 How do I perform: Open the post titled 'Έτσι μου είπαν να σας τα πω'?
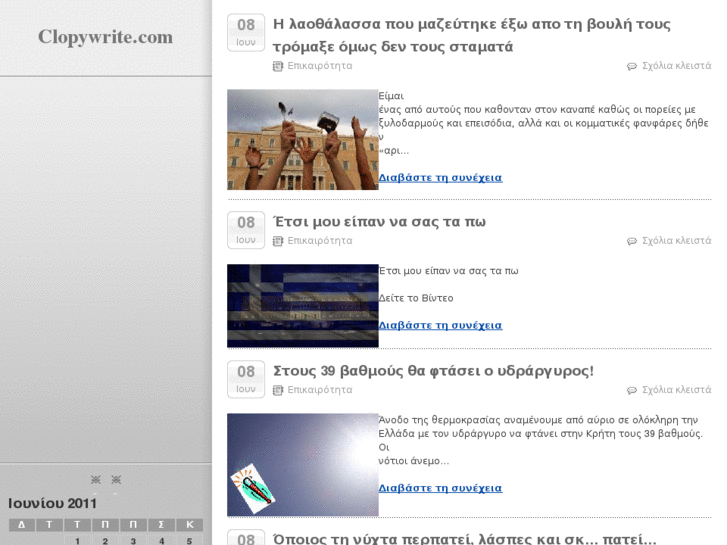pos(379,222)
